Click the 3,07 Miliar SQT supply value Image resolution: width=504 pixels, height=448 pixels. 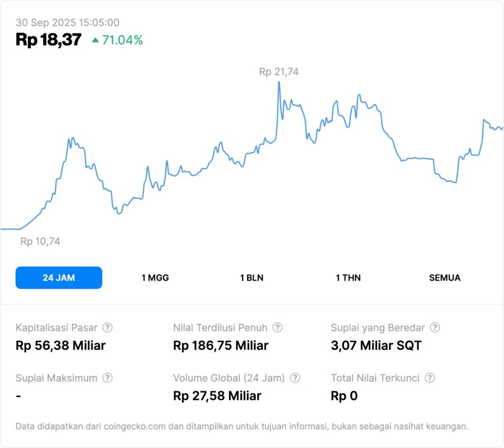pos(376,346)
